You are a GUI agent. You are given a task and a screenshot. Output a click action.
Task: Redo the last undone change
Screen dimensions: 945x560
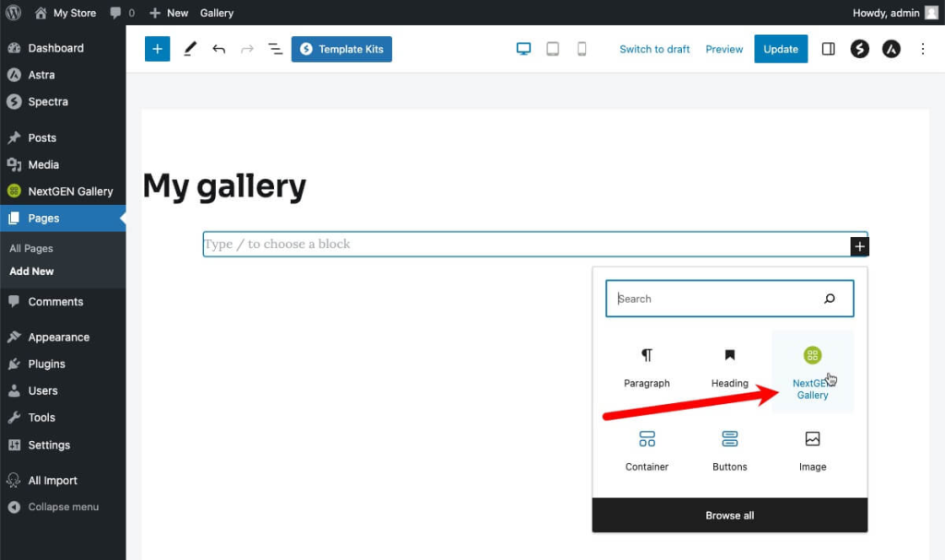(x=247, y=49)
